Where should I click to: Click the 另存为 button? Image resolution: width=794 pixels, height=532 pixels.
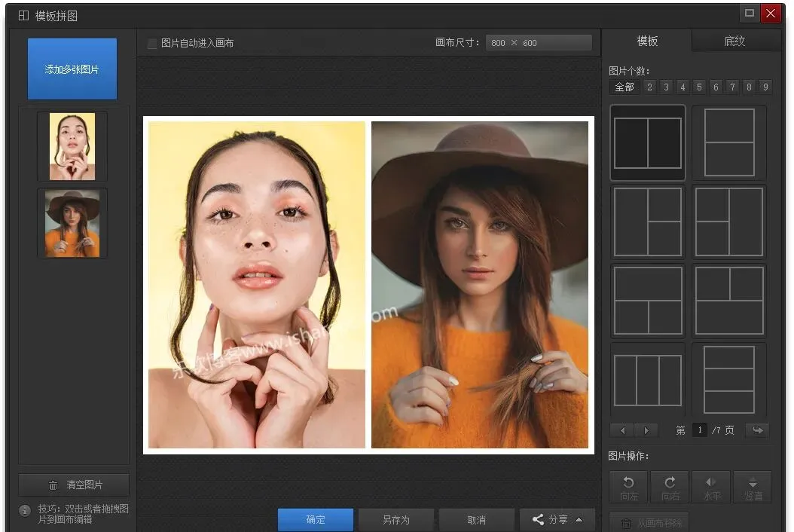coord(395,520)
